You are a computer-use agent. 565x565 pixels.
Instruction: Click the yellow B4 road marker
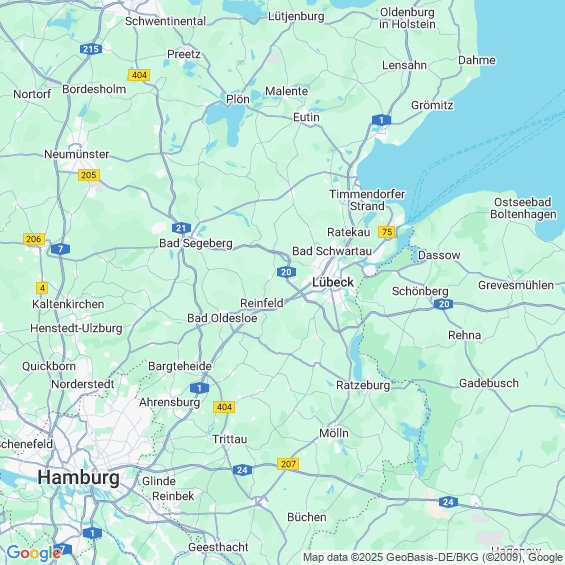[x=42, y=288]
